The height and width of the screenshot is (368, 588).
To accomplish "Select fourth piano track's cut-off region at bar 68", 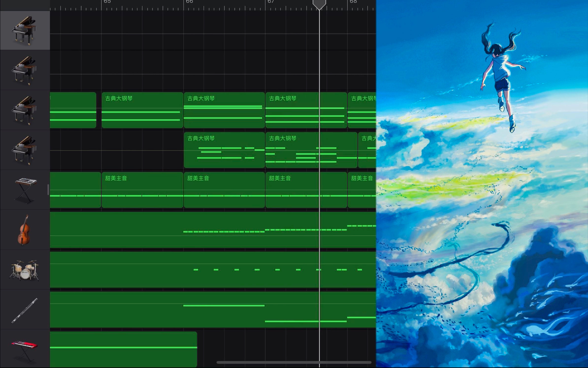I will [367, 150].
